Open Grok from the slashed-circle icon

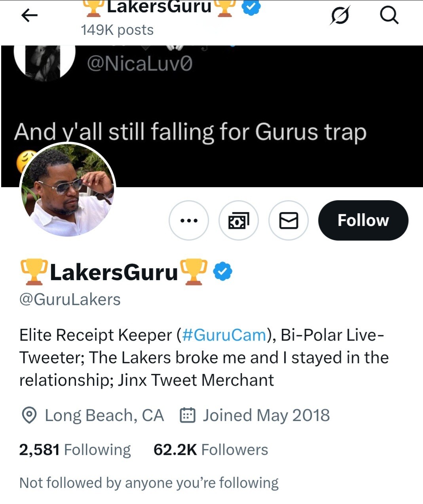tap(340, 16)
